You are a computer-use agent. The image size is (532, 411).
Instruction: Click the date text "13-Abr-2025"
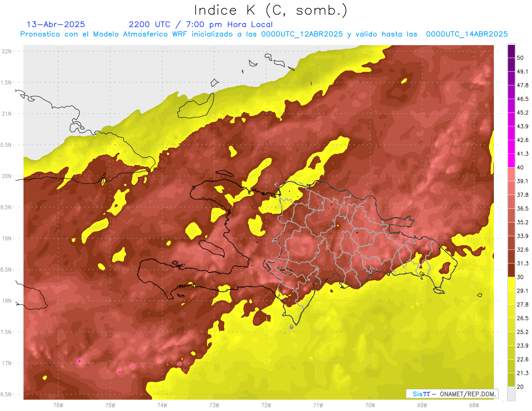pos(56,24)
